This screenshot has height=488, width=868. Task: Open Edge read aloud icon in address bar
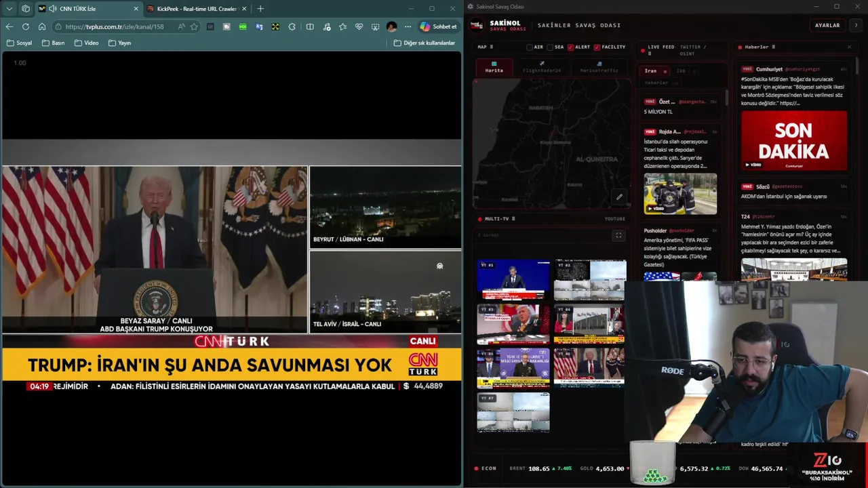[x=181, y=26]
